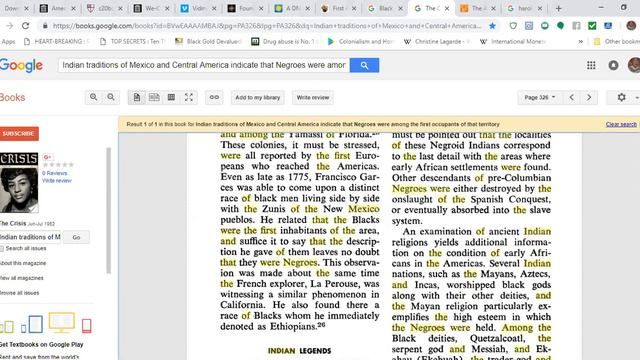Click the Google+ share badge

point(47,157)
